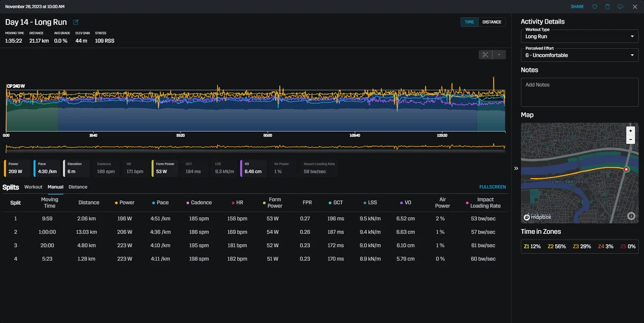This screenshot has width=644, height=323.
Task: Select the scissors crop tool
Action: pyautogui.click(x=485, y=55)
